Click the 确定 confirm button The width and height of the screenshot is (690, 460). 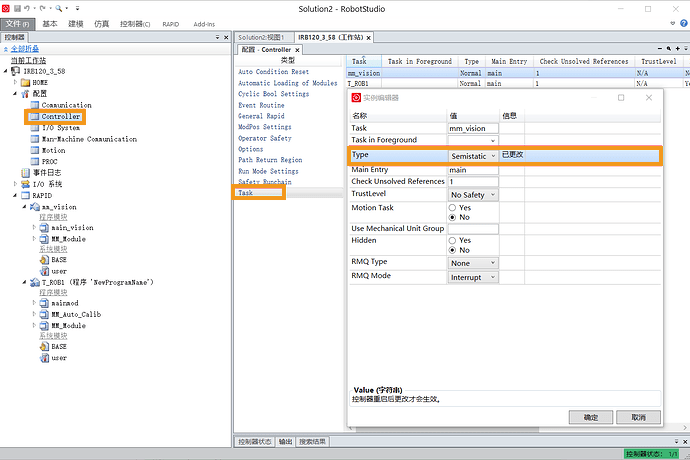coord(590,417)
